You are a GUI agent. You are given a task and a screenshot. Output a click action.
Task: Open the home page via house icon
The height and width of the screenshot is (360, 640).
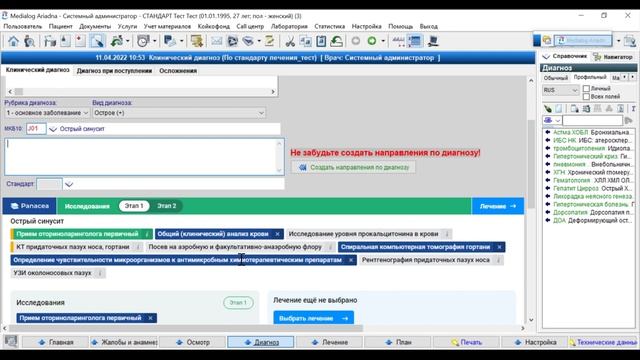tap(13, 41)
